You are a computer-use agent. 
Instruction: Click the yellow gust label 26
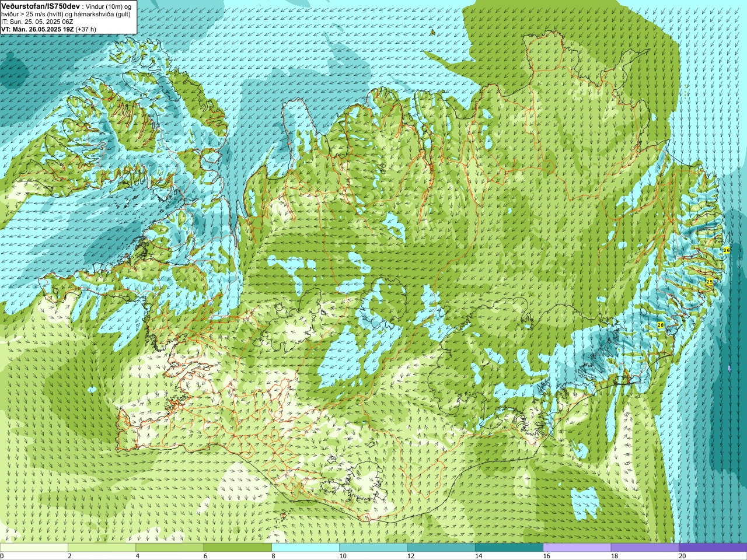point(727,250)
